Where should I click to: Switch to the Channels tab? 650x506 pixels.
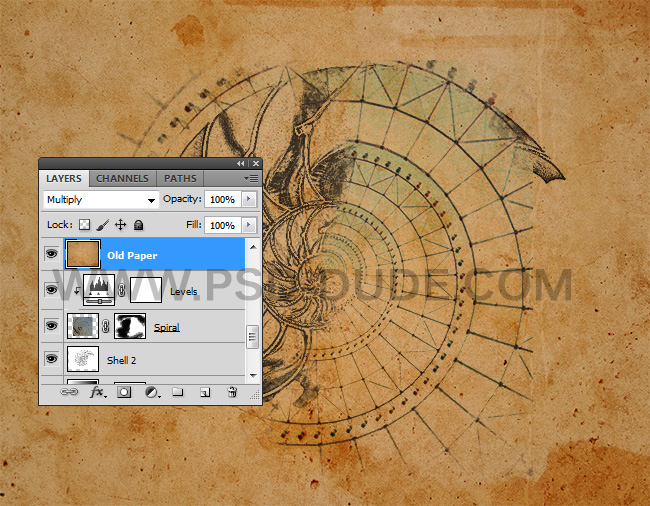[x=122, y=179]
